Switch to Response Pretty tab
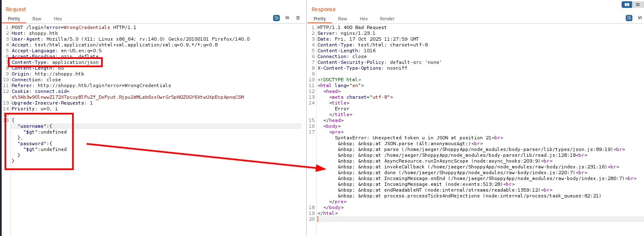 pos(320,19)
